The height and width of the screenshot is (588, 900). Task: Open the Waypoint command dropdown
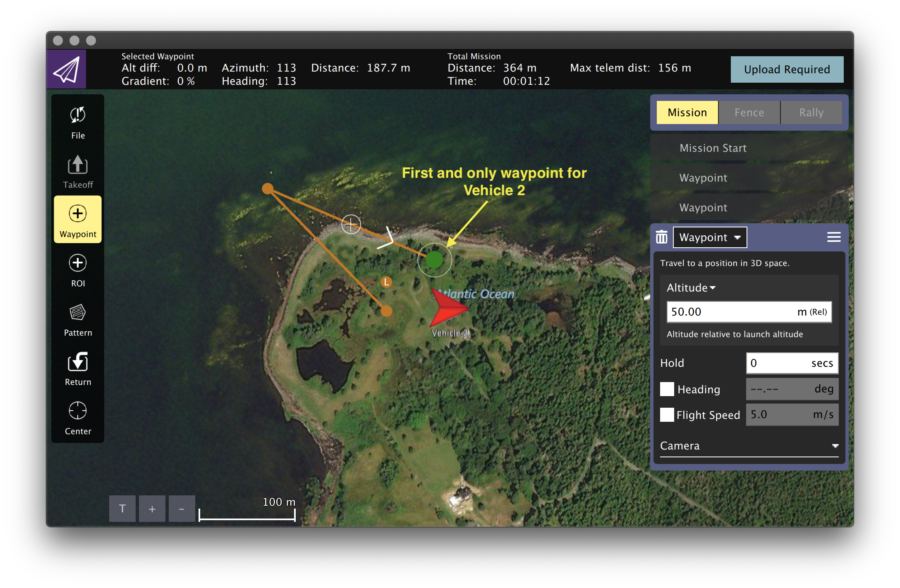click(x=710, y=237)
